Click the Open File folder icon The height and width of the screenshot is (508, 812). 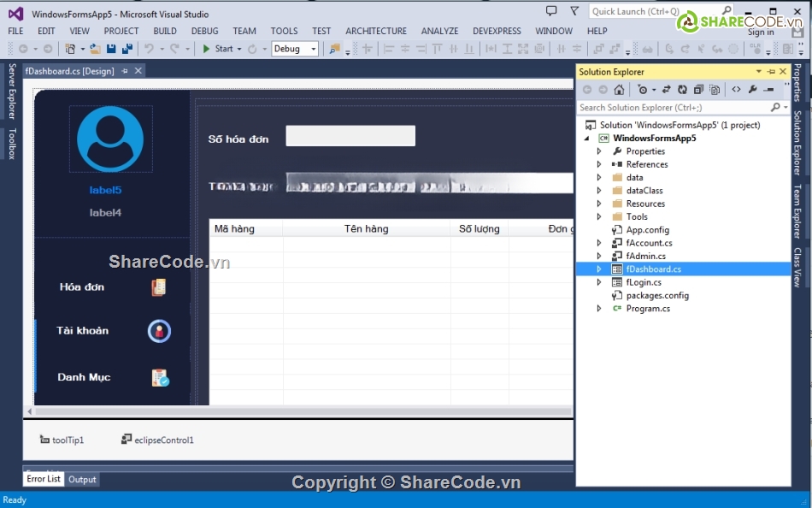click(x=95, y=49)
